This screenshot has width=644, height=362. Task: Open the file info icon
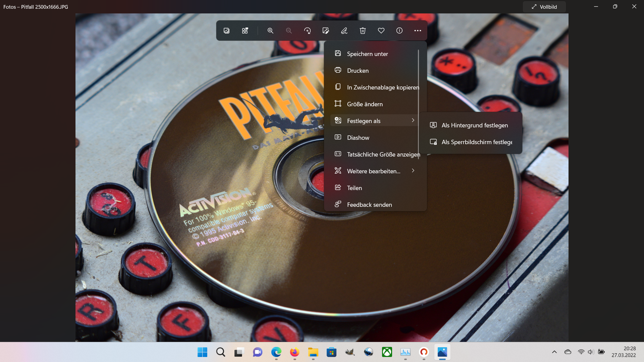click(399, 31)
